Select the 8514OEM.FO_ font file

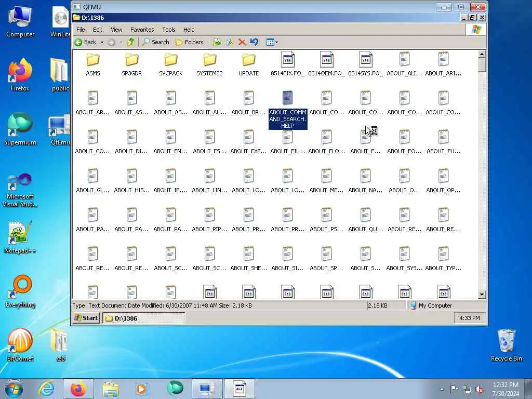tap(326, 64)
